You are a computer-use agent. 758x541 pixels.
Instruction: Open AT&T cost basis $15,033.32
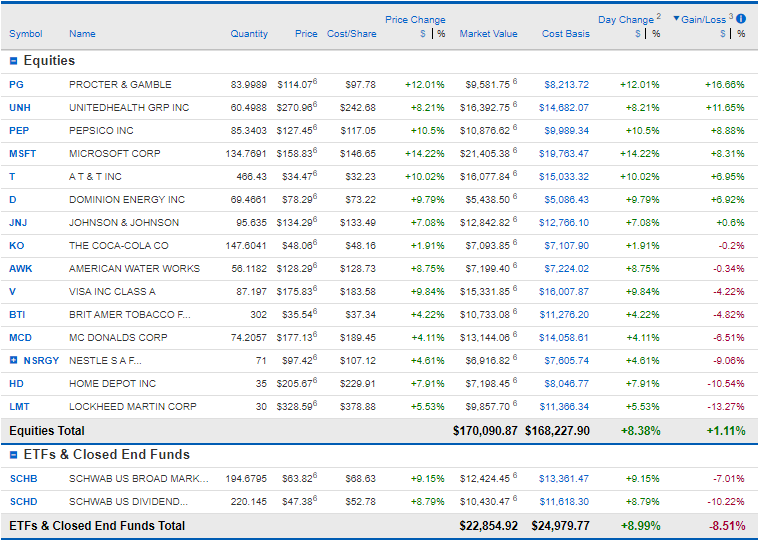[564, 176]
